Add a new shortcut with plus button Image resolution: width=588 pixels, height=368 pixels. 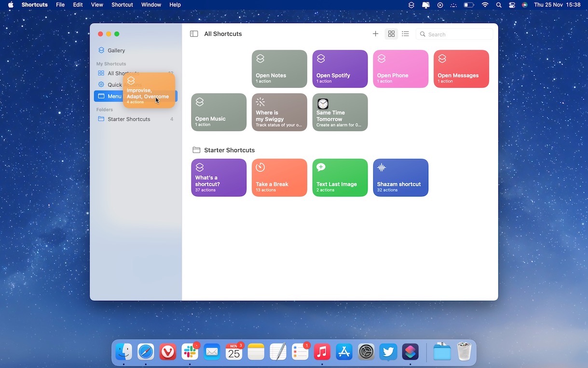click(375, 34)
